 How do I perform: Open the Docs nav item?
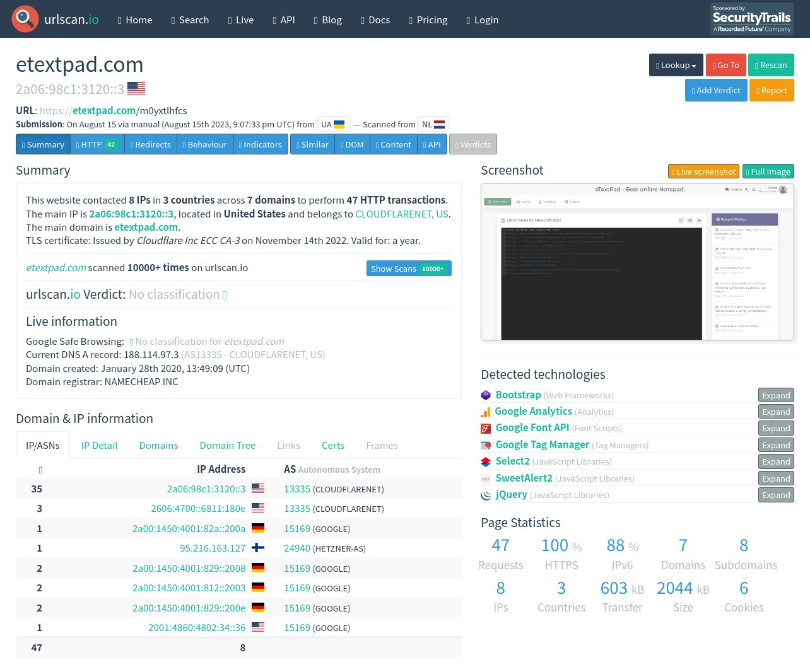tap(375, 20)
